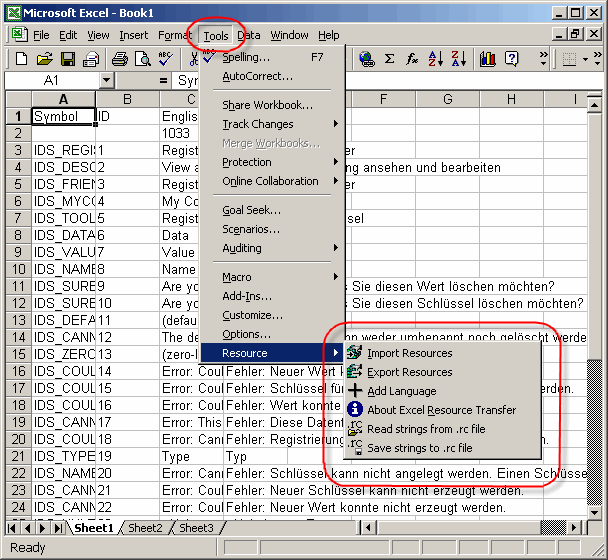Switch to the Sheet2 tab
608x560 pixels.
tap(145, 528)
